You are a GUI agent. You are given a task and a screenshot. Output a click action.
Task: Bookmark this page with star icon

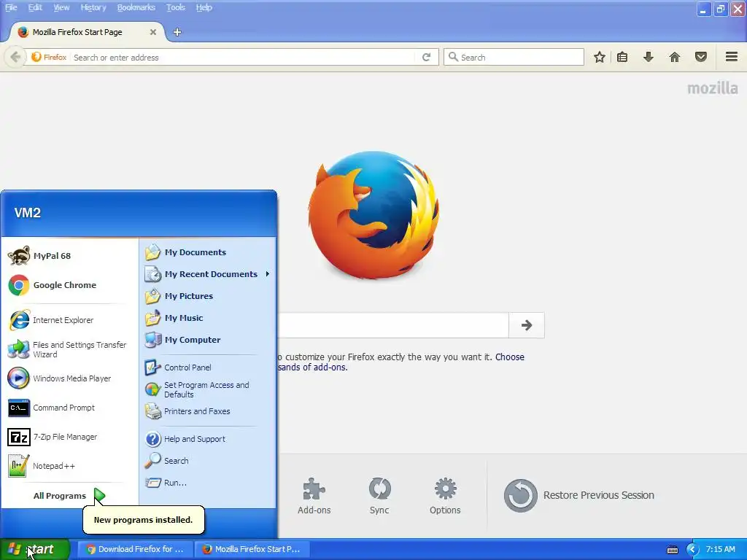pyautogui.click(x=600, y=57)
